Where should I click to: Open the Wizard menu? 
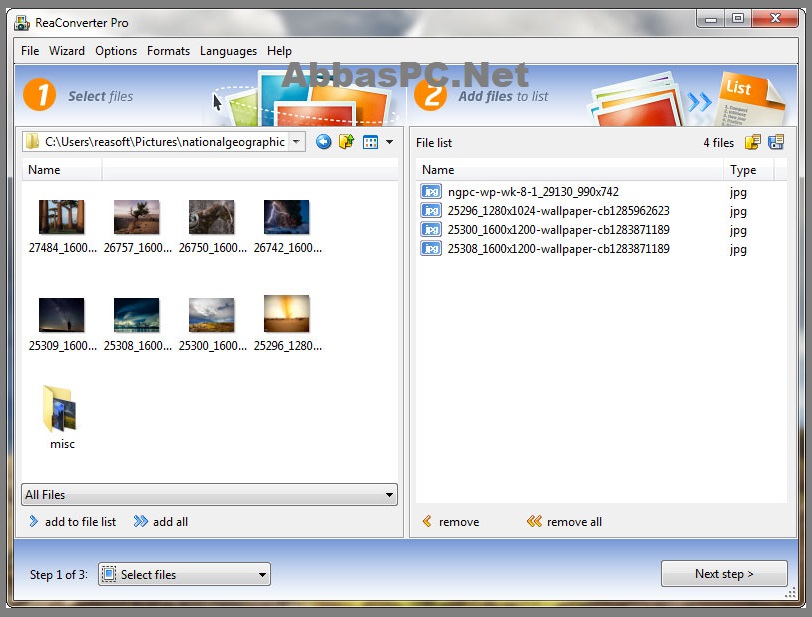(67, 51)
